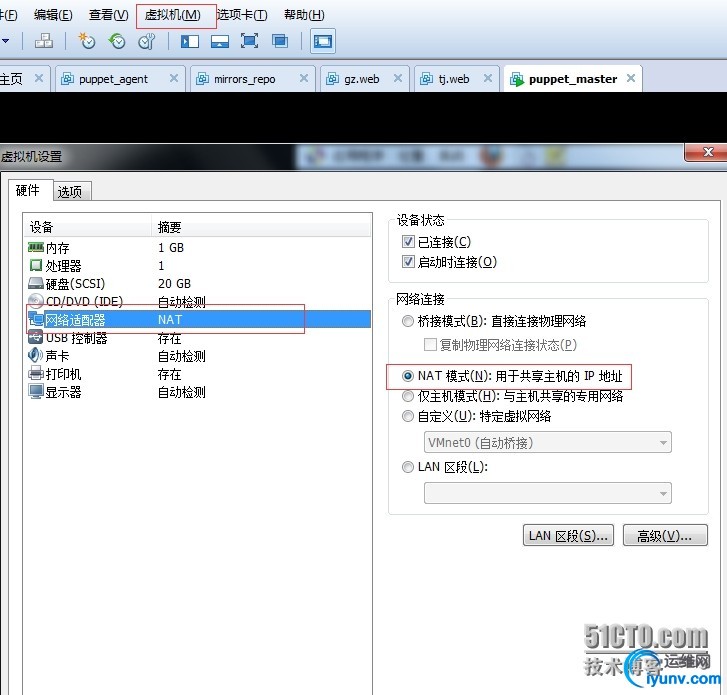Click the puppet_agent tab VM icon
727x695 pixels.
pyautogui.click(x=67, y=79)
